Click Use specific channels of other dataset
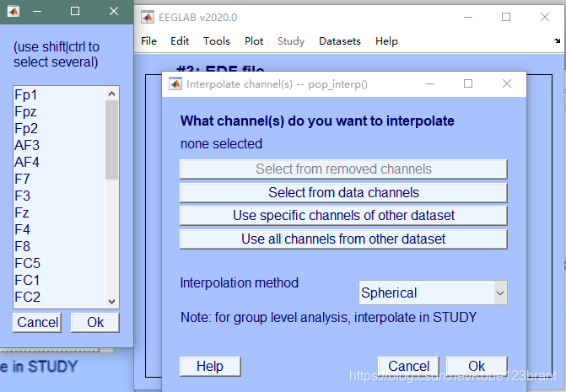Image resolution: width=566 pixels, height=392 pixels. point(343,216)
